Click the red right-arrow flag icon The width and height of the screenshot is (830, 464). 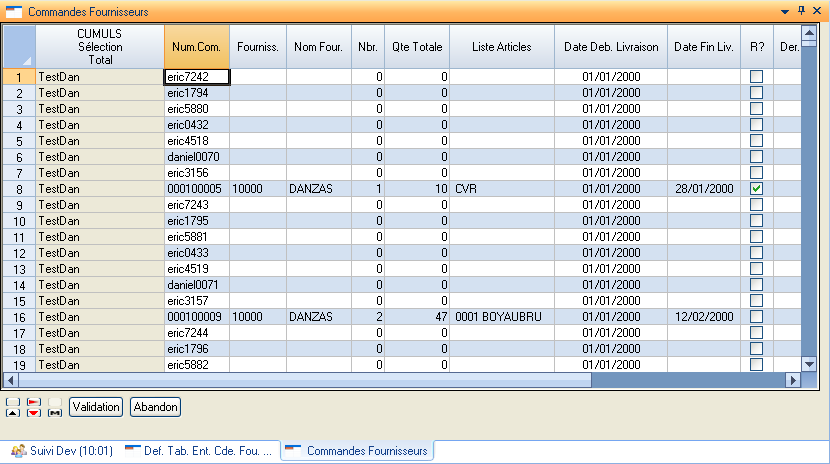pos(34,401)
